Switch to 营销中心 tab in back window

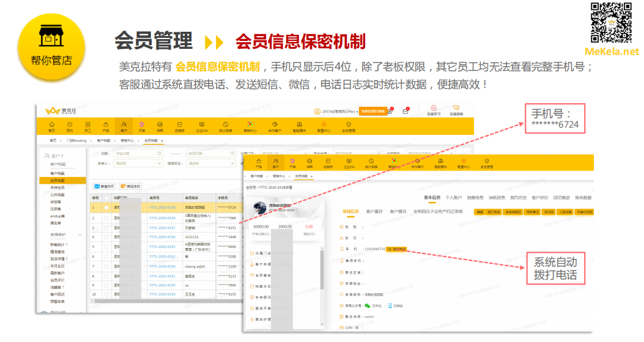(127, 140)
